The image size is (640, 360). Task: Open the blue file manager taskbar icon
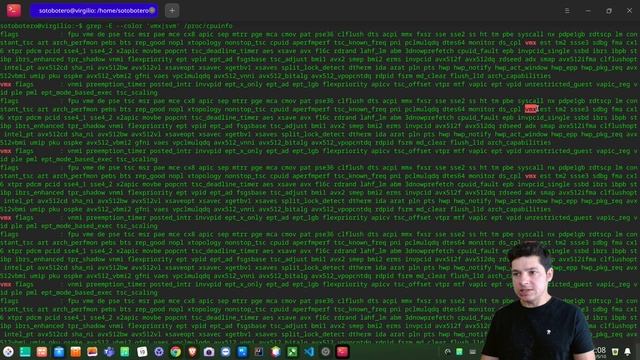(59, 352)
